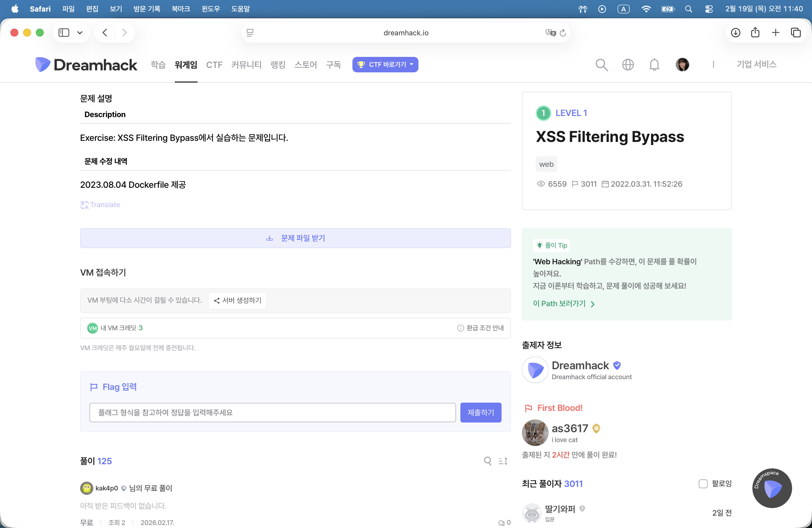Click the Dreamspace floating round button

coord(772,488)
